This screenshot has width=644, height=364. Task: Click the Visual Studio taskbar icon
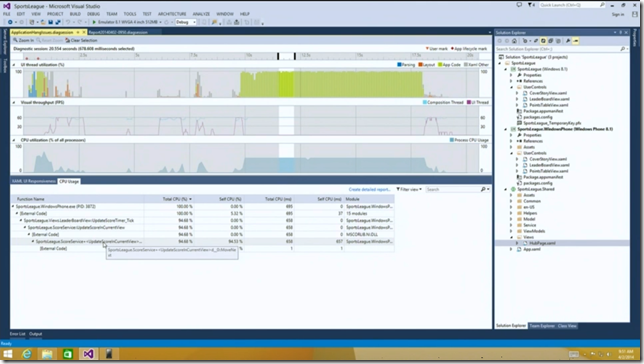tap(88, 354)
